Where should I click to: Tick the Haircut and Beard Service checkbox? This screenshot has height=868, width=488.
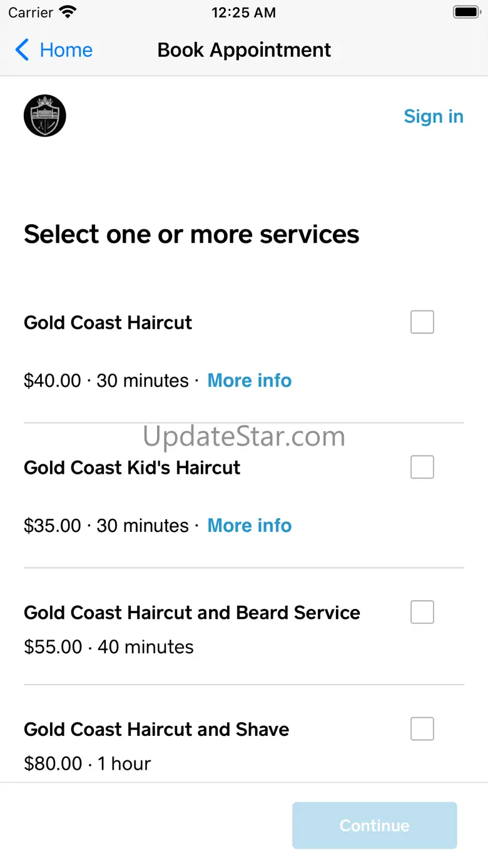coord(422,612)
